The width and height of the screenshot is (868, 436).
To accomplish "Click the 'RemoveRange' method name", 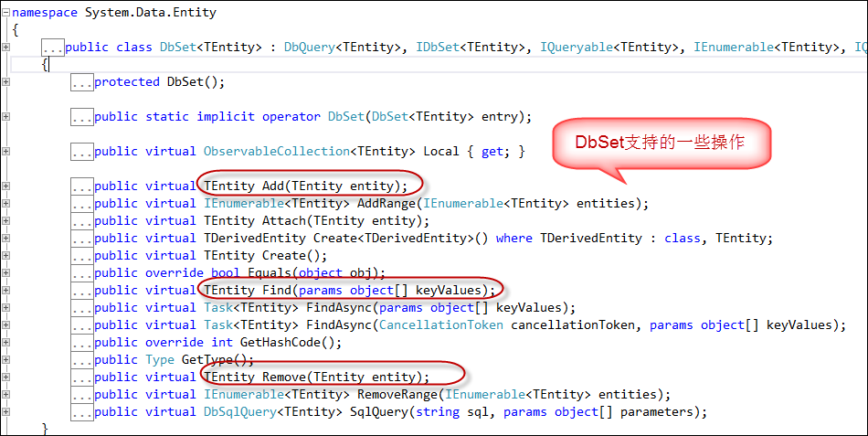I will pos(397,395).
